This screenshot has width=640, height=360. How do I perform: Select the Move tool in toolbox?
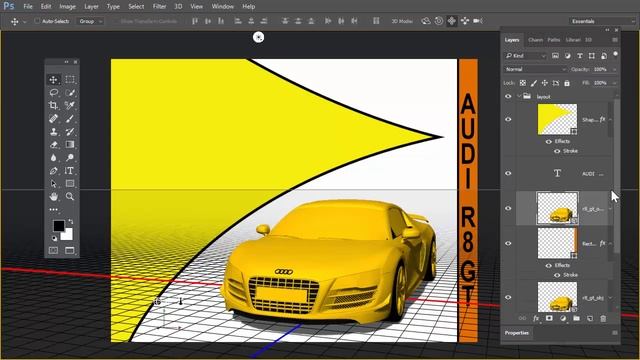point(53,80)
